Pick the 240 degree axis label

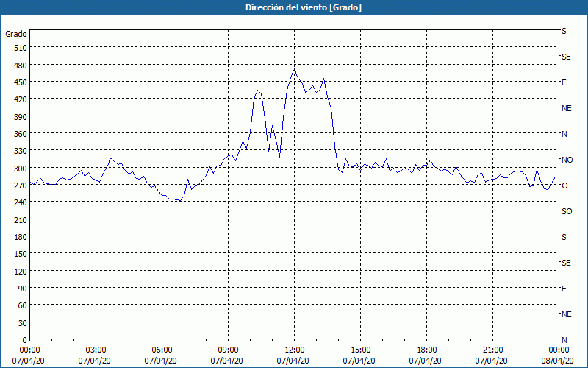point(21,203)
